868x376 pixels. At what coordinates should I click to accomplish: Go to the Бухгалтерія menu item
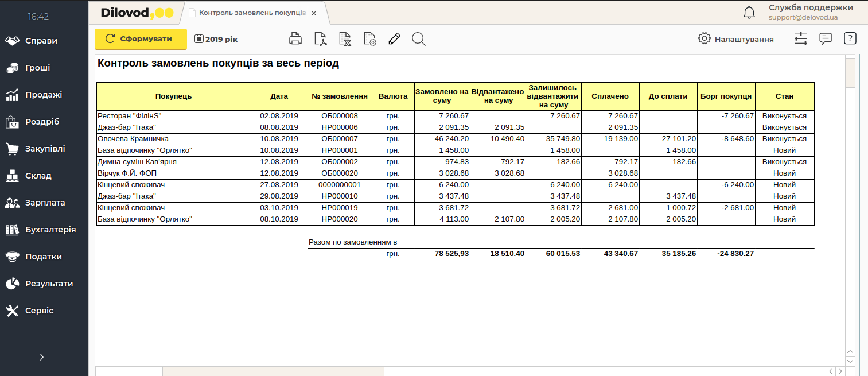(50, 230)
